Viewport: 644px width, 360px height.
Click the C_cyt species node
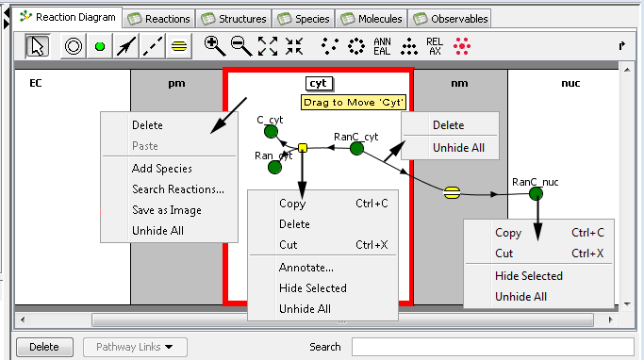click(271, 132)
